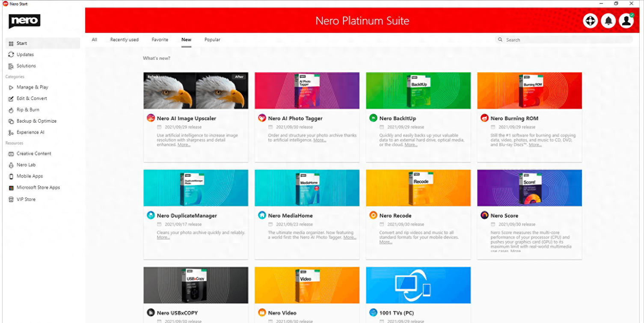The width and height of the screenshot is (644, 323).
Task: Click the Nero MediaHome house icon
Action: tap(262, 216)
